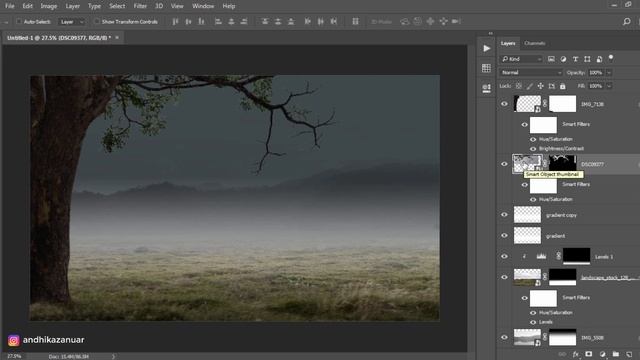Filter layers by smart object icon
Image resolution: width=640 pixels, height=360 pixels.
[x=599, y=59]
